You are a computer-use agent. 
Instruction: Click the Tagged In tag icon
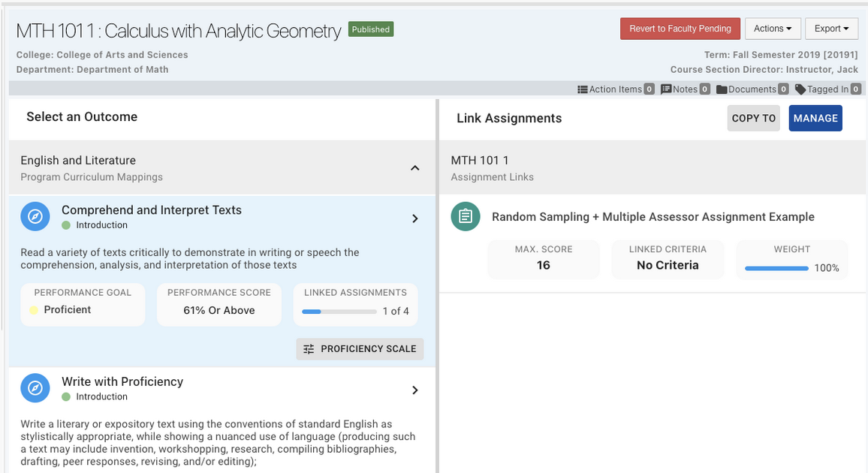click(x=800, y=89)
